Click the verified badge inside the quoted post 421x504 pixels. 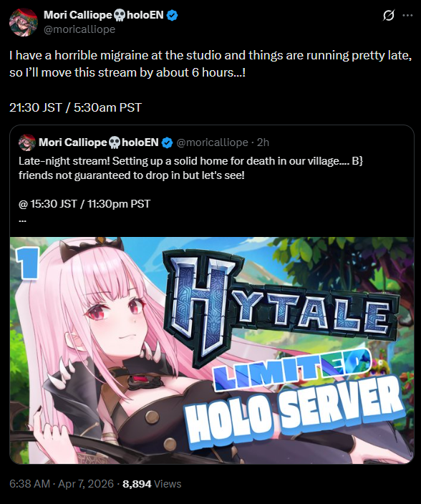(167, 142)
